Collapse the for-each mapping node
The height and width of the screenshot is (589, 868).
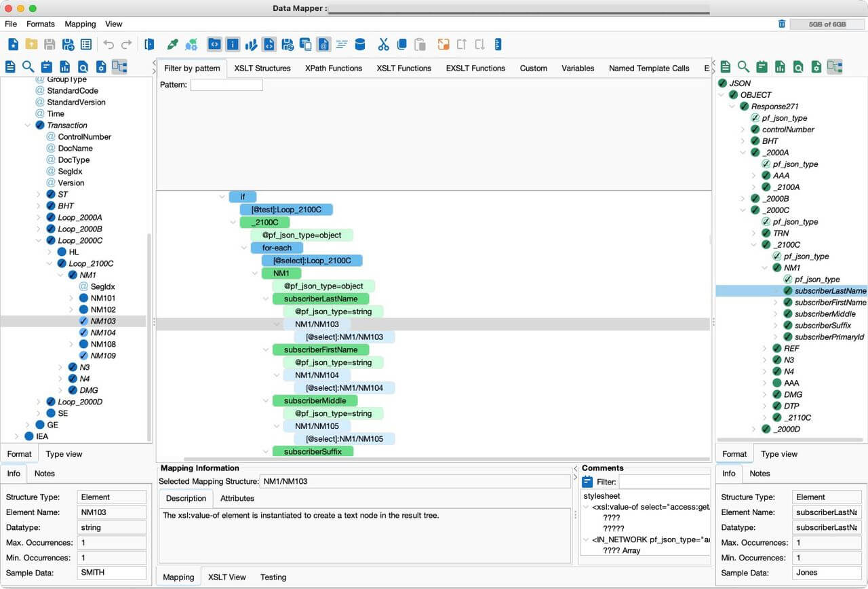click(x=243, y=248)
